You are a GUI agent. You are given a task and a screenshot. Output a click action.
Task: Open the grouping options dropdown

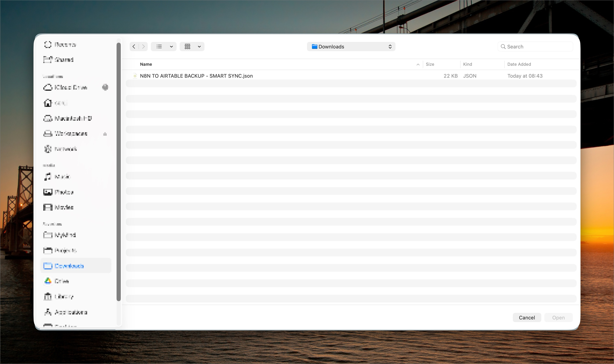(192, 46)
